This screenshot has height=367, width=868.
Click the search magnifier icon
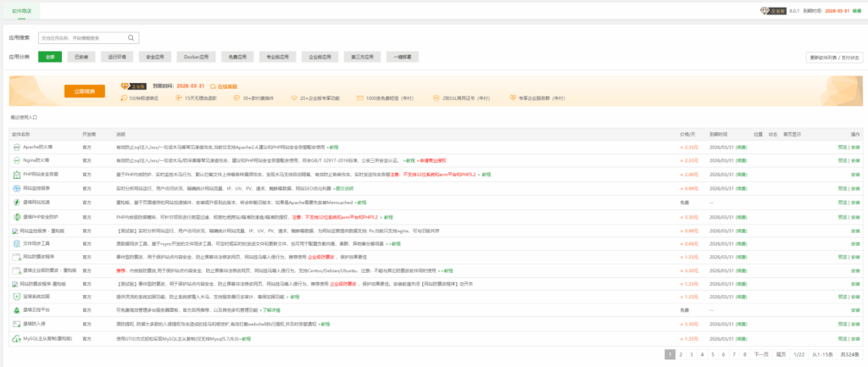tap(132, 38)
